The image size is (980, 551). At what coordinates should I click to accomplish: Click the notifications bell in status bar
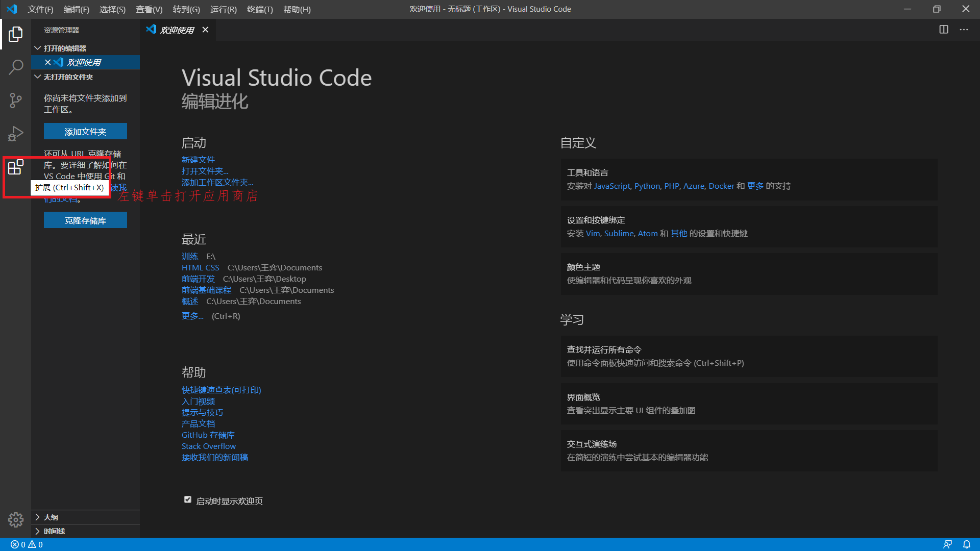967,544
